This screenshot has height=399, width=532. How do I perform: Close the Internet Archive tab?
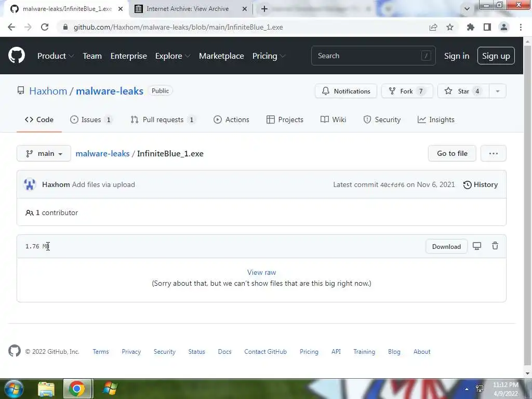click(245, 9)
